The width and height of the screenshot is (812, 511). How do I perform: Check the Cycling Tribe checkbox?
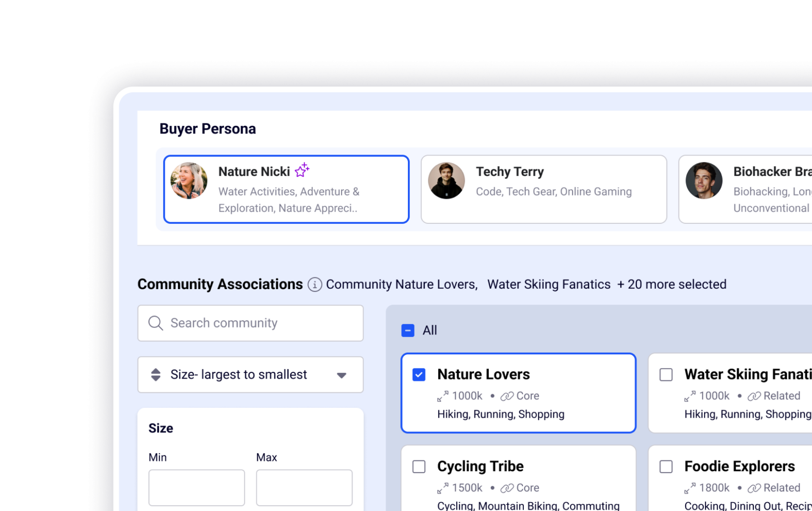(418, 467)
